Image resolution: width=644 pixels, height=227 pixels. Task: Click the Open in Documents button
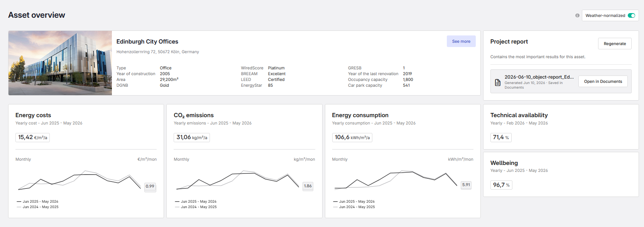603,81
